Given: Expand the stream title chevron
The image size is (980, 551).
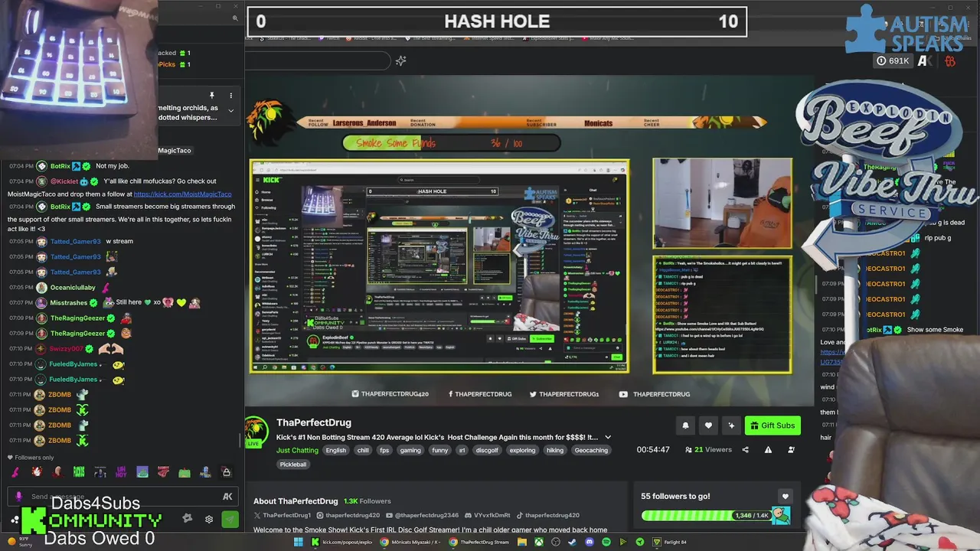Looking at the screenshot, I should point(608,437).
